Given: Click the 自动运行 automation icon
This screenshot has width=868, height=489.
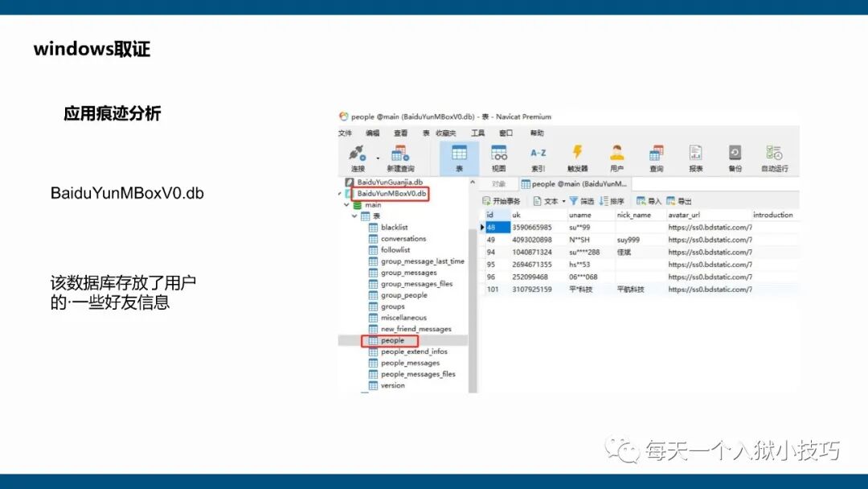Looking at the screenshot, I should (775, 158).
